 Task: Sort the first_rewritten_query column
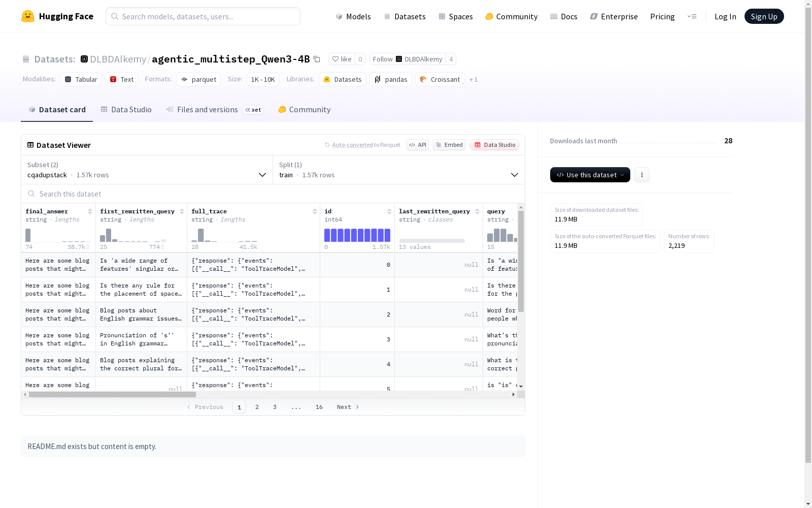(182, 211)
